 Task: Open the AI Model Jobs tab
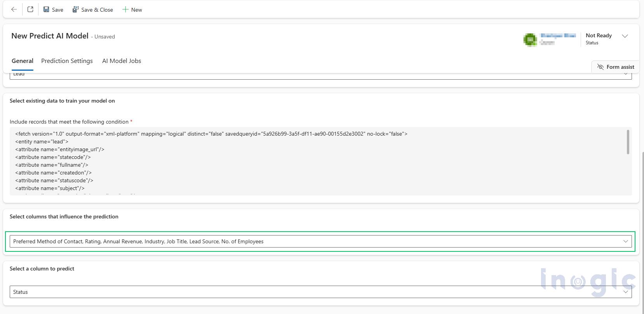click(121, 61)
